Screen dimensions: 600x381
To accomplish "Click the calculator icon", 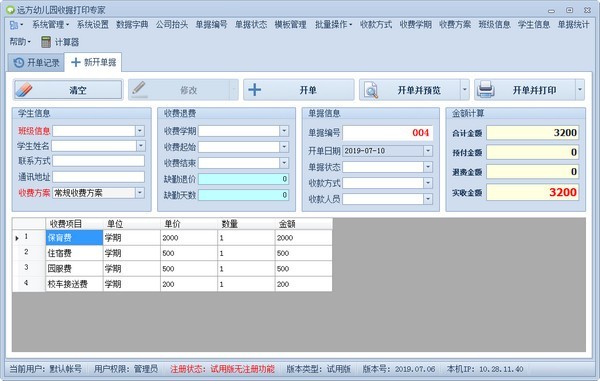I will tap(46, 42).
